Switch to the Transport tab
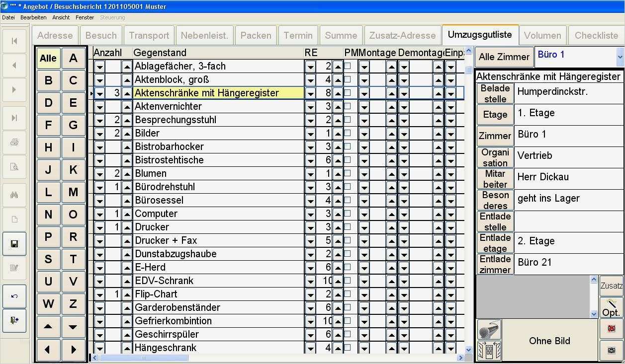 (x=149, y=35)
